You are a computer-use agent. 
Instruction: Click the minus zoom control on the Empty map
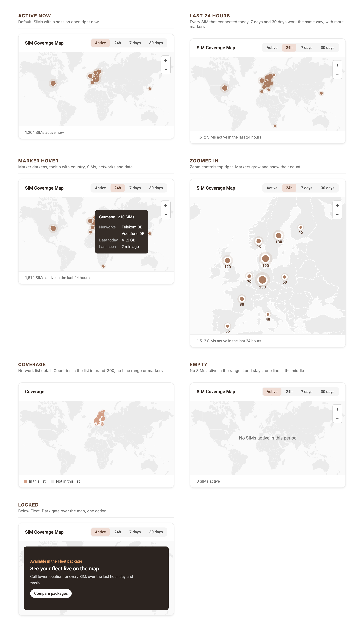tap(337, 418)
